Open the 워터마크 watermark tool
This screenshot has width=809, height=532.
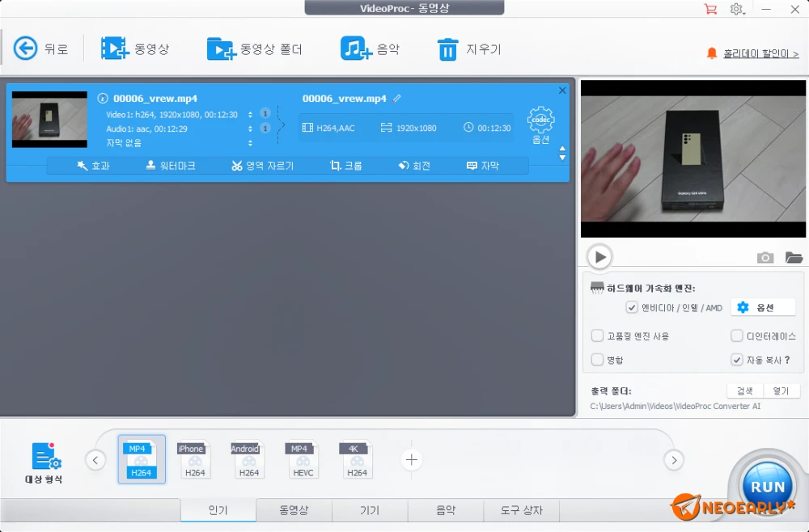click(x=171, y=166)
